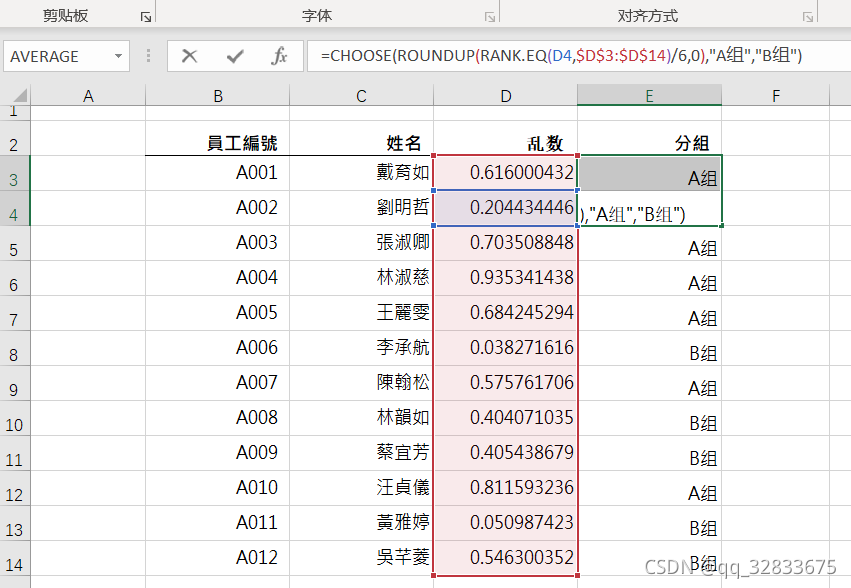Select cell with value 0.038271616
This screenshot has width=851, height=588.
[505, 348]
